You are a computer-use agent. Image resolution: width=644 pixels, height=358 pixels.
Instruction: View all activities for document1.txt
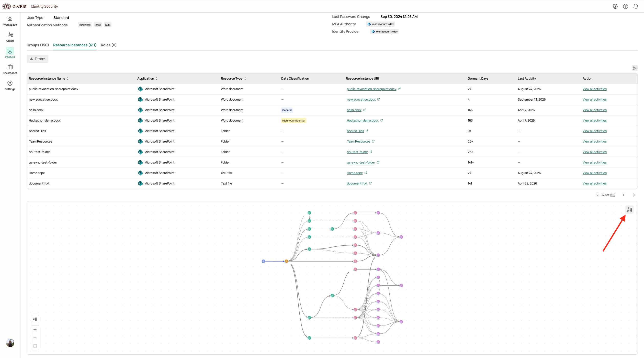coord(594,183)
